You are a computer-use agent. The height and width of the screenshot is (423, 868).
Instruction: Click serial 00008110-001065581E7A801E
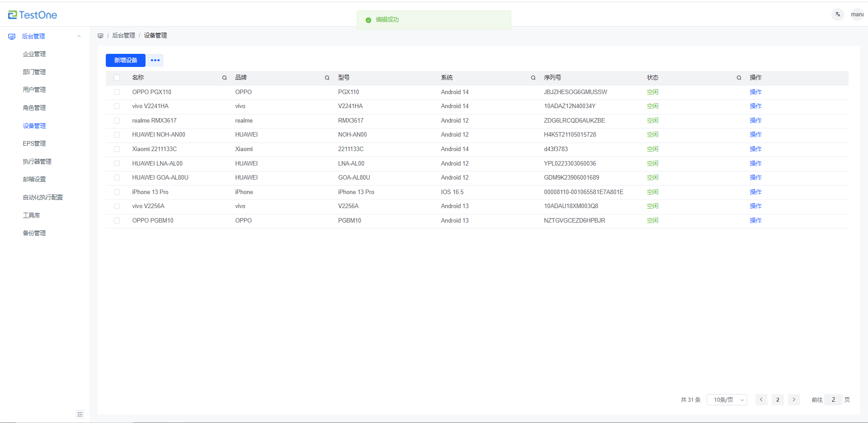(584, 192)
